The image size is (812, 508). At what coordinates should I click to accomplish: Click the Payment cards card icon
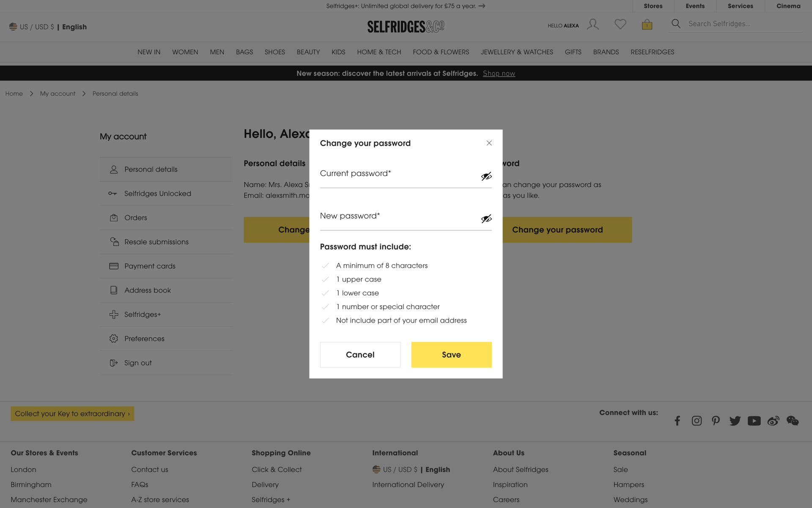pyautogui.click(x=114, y=266)
